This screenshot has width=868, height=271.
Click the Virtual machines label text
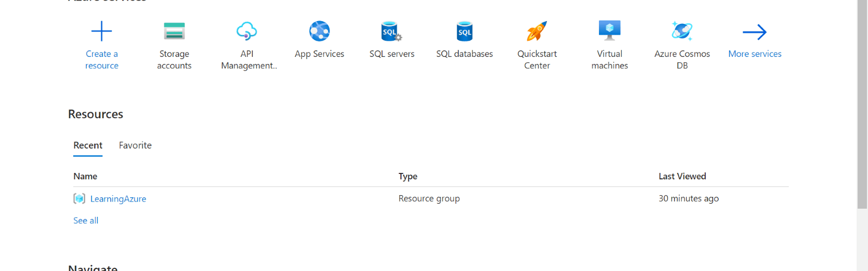click(610, 60)
